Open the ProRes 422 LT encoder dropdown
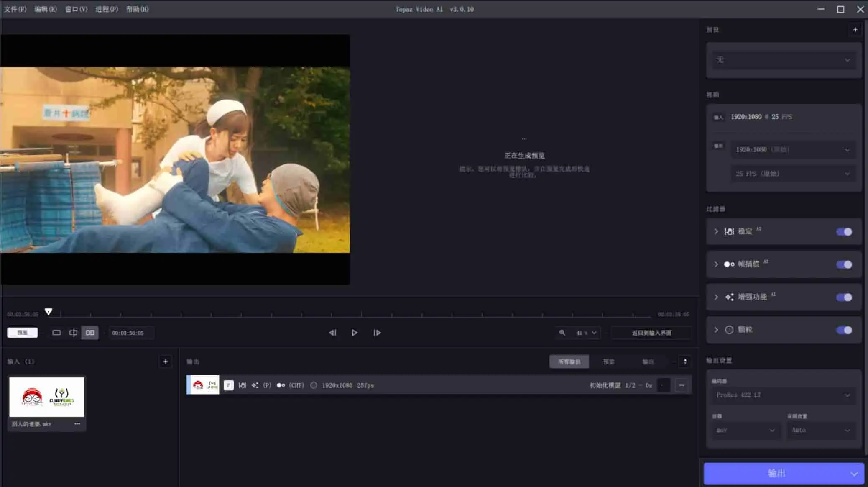The image size is (868, 487). [x=783, y=395]
